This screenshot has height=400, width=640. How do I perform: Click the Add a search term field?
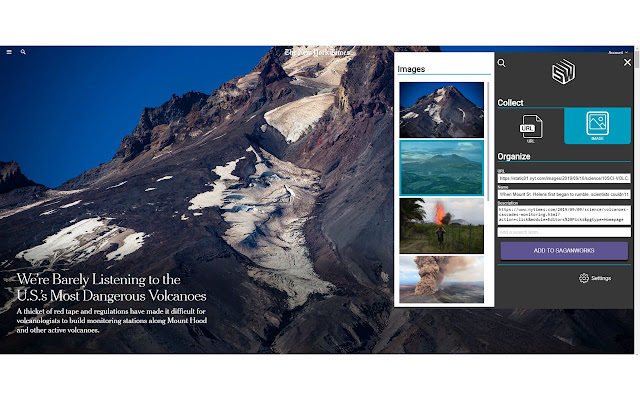point(564,232)
